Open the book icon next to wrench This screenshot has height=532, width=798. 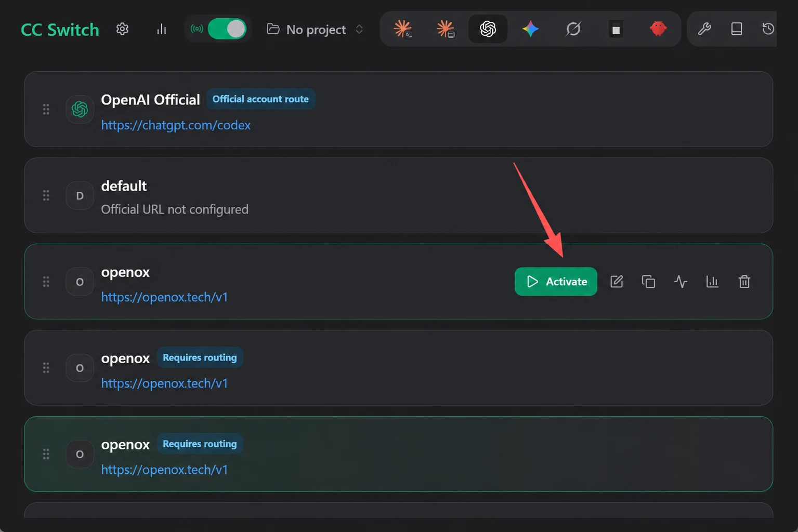(x=737, y=29)
